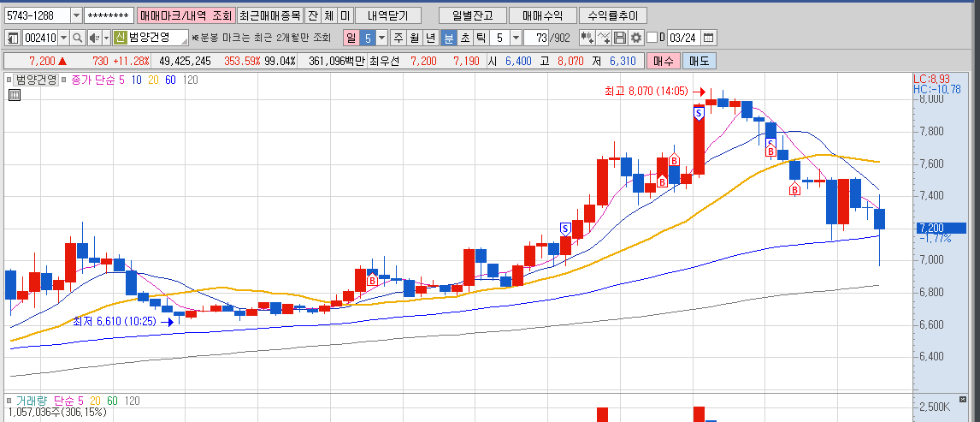Screen dimensions: 980x422
Task: Click the change rate +11.28% value
Action: coord(131,62)
